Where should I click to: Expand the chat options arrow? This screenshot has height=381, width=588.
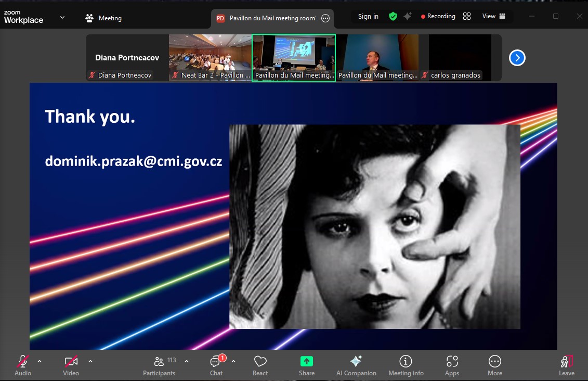pyautogui.click(x=233, y=361)
